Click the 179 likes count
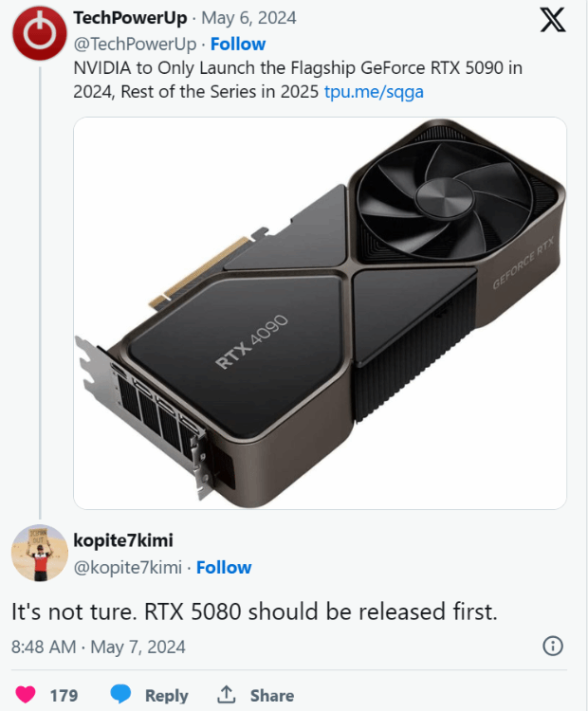The width and height of the screenshot is (588, 711). [64, 695]
